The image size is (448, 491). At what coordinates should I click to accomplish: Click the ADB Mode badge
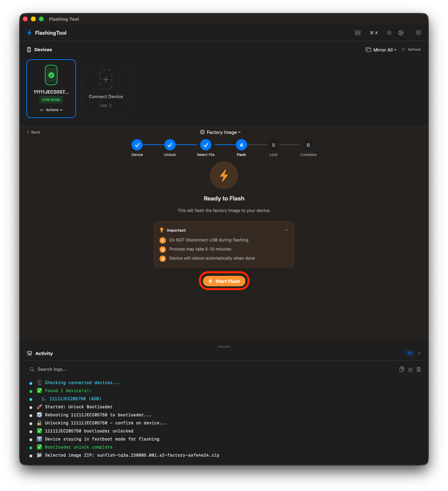51,100
